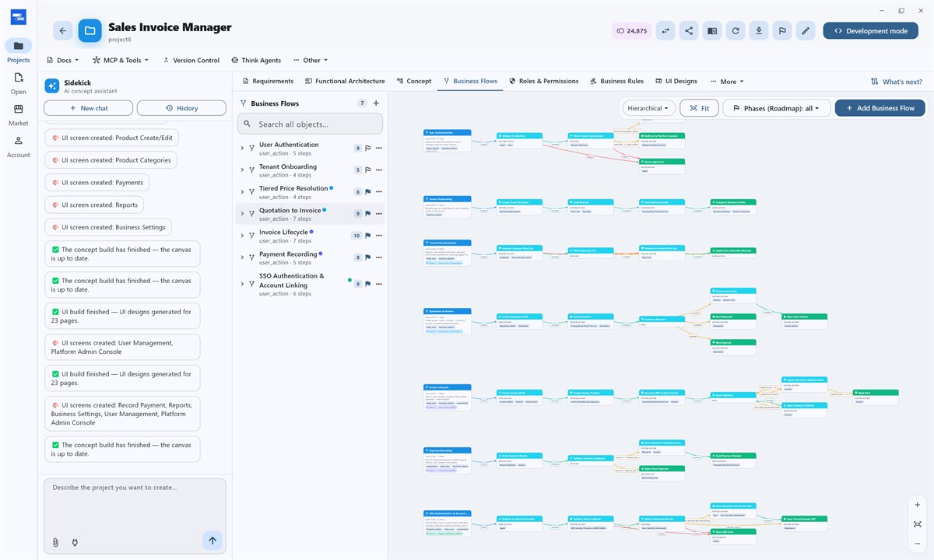Click the refresh icon in the header
The width and height of the screenshot is (934, 560).
pos(736,31)
